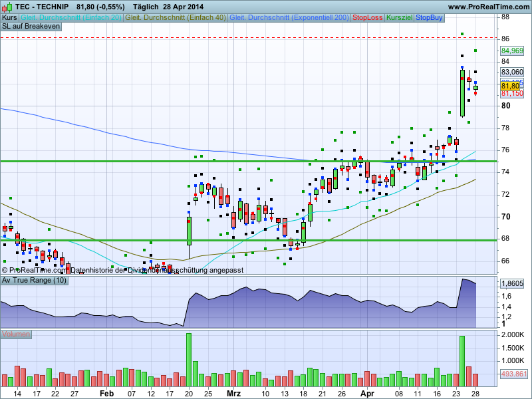This screenshot has height=399, width=532.
Task: Click the red StopLoss price tag 81,150
Action: (512, 93)
